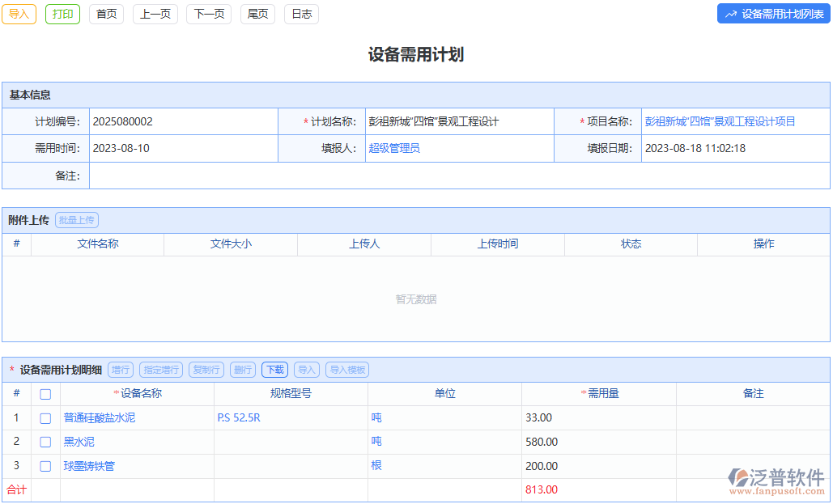Screen dimensions: 833x504
Task: Go to 首页 first page
Action: [x=106, y=14]
